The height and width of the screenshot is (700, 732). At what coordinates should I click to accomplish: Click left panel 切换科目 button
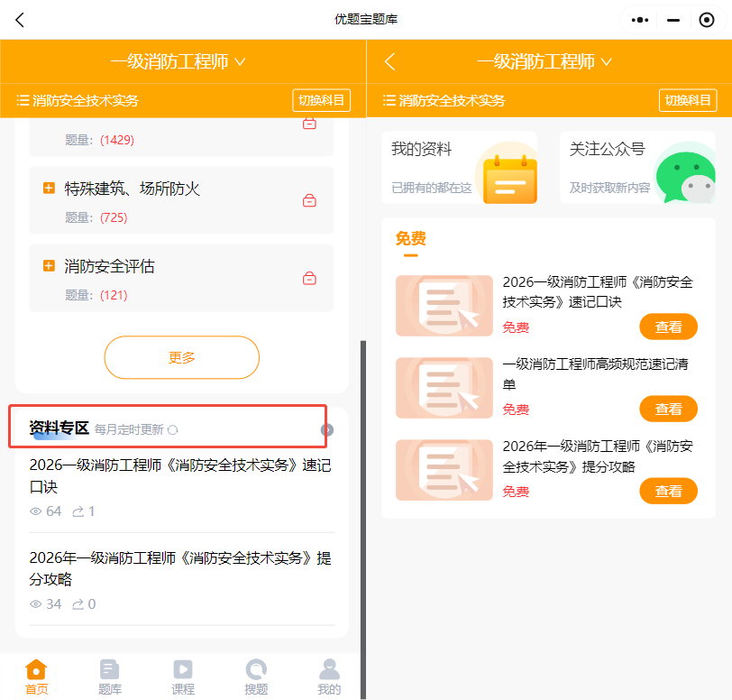(321, 100)
